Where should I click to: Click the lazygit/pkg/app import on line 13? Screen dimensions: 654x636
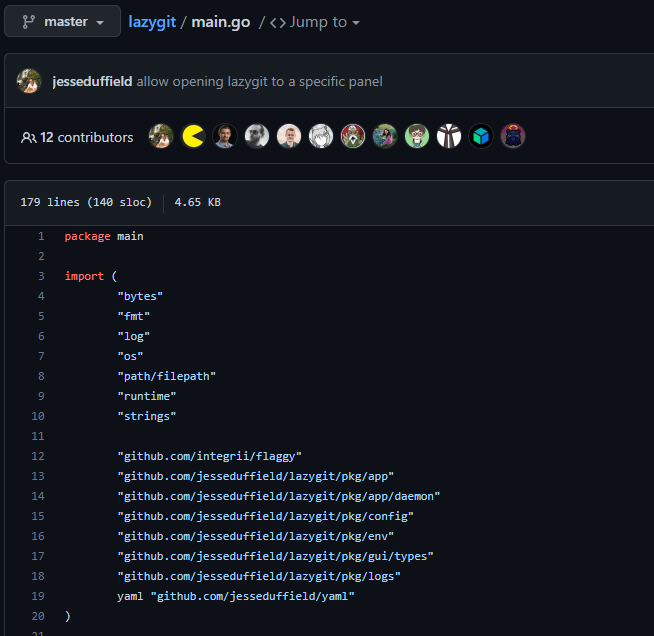tap(255, 476)
